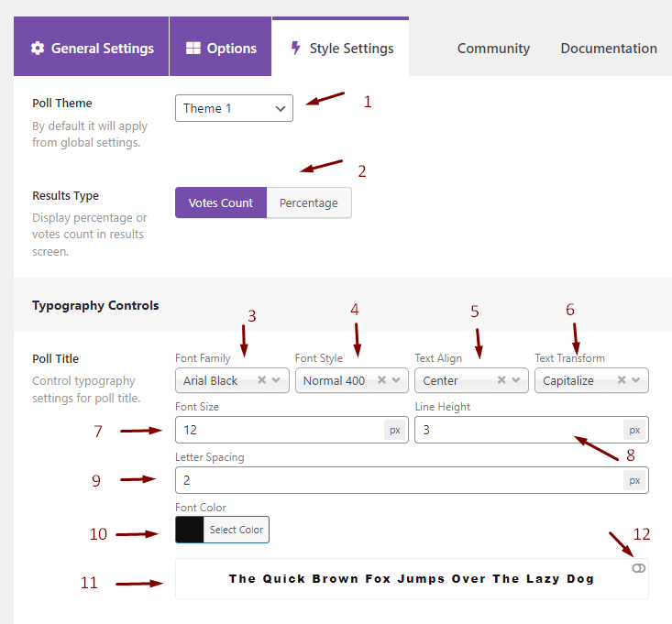This screenshot has height=624, width=672.
Task: Click the Results Type label
Action: [x=66, y=196]
